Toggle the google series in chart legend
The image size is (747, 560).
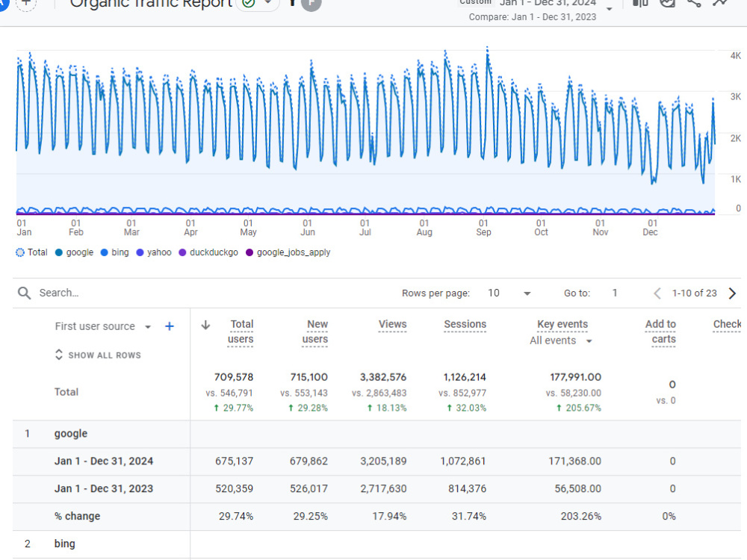tap(74, 252)
